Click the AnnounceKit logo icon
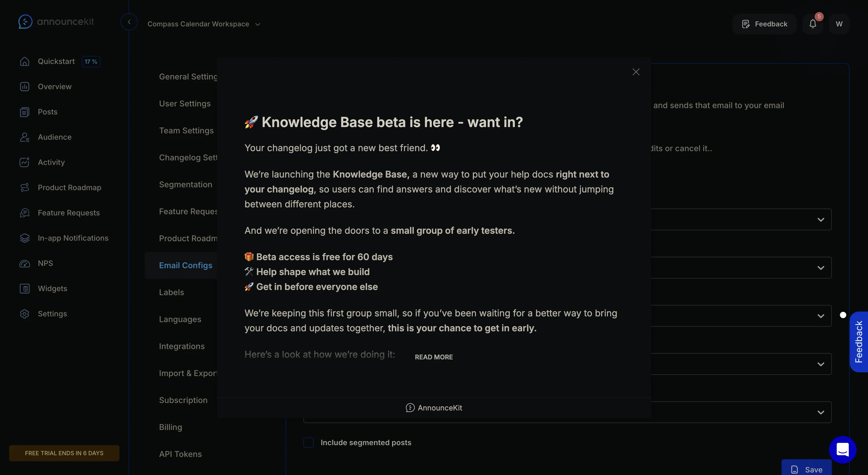 (25, 22)
